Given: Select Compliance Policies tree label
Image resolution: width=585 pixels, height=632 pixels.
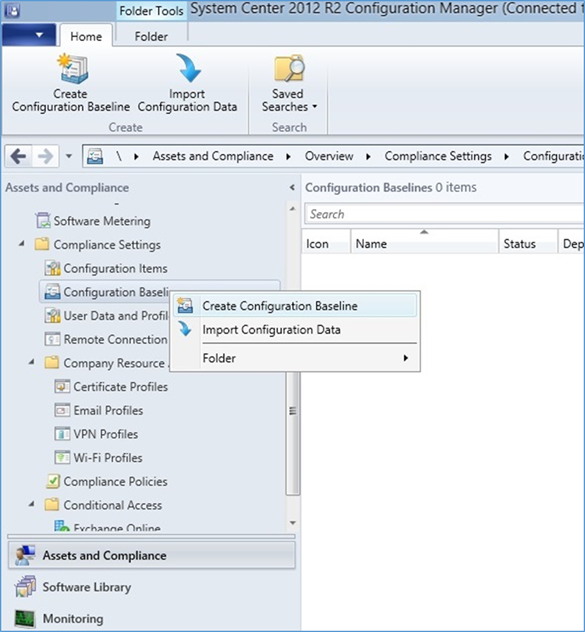Looking at the screenshot, I should (x=115, y=481).
